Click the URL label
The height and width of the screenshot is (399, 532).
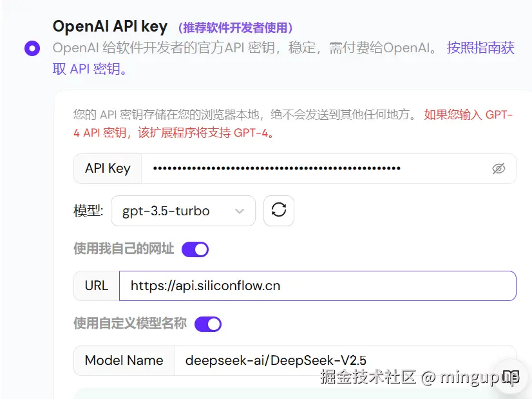[97, 286]
